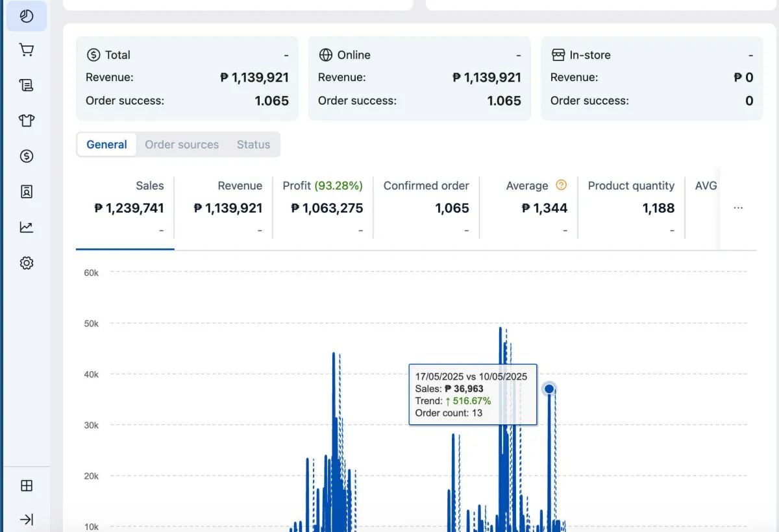The height and width of the screenshot is (532, 779).
Task: Click the 40k y-axis label
Action: coord(91,374)
